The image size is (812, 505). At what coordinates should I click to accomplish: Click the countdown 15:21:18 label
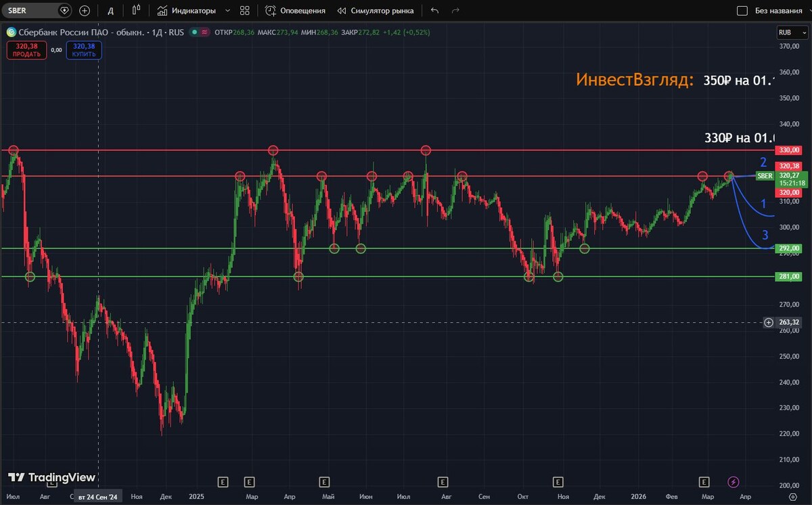coord(791,183)
